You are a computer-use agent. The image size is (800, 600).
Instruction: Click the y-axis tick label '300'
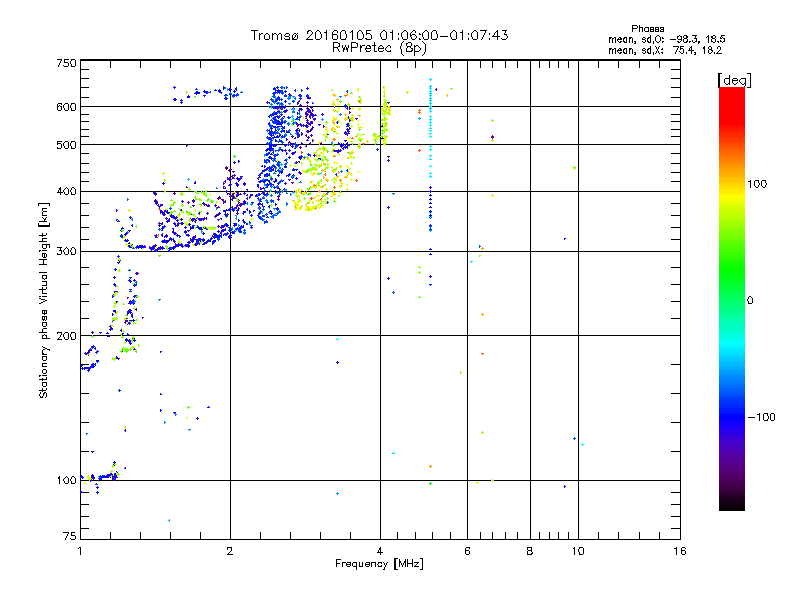(66, 252)
